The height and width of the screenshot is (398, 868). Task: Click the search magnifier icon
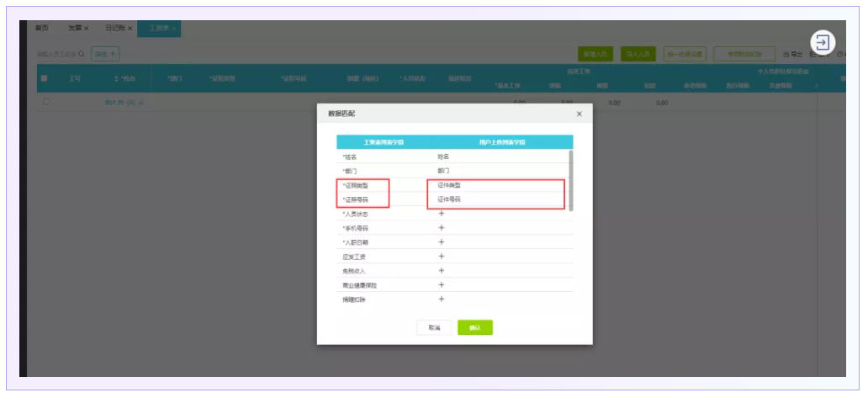pos(82,54)
